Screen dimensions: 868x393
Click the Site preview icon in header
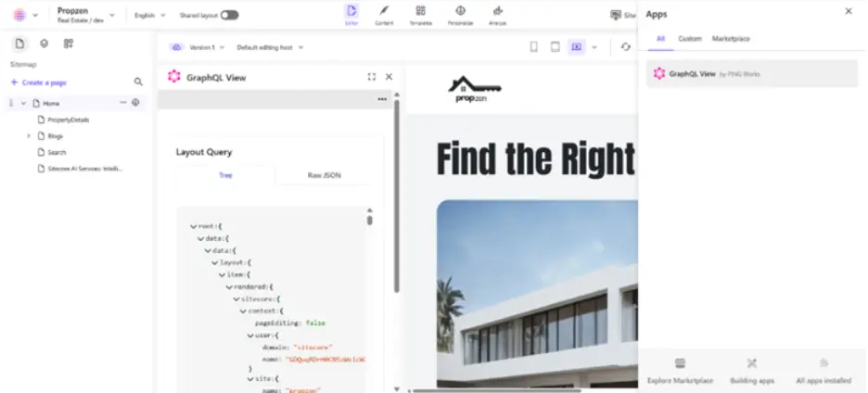pos(616,15)
